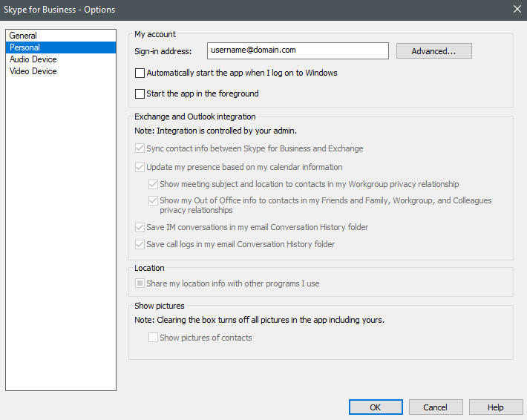Viewport: 527px width, 420px height.
Task: Confirm the options with OK
Action: pos(376,407)
